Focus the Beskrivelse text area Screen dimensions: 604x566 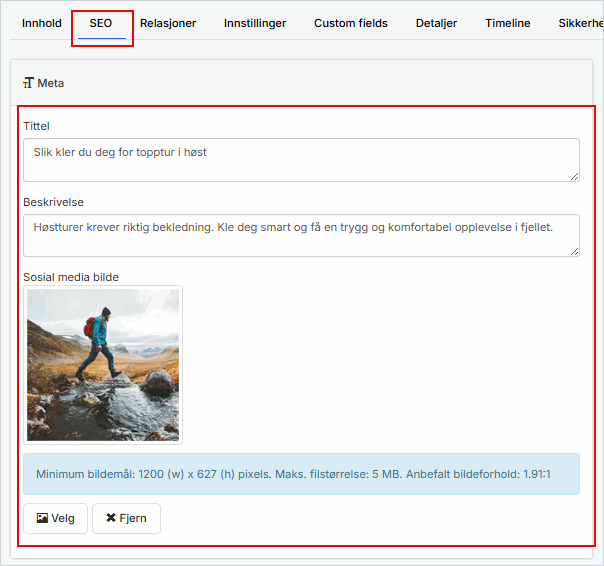300,235
